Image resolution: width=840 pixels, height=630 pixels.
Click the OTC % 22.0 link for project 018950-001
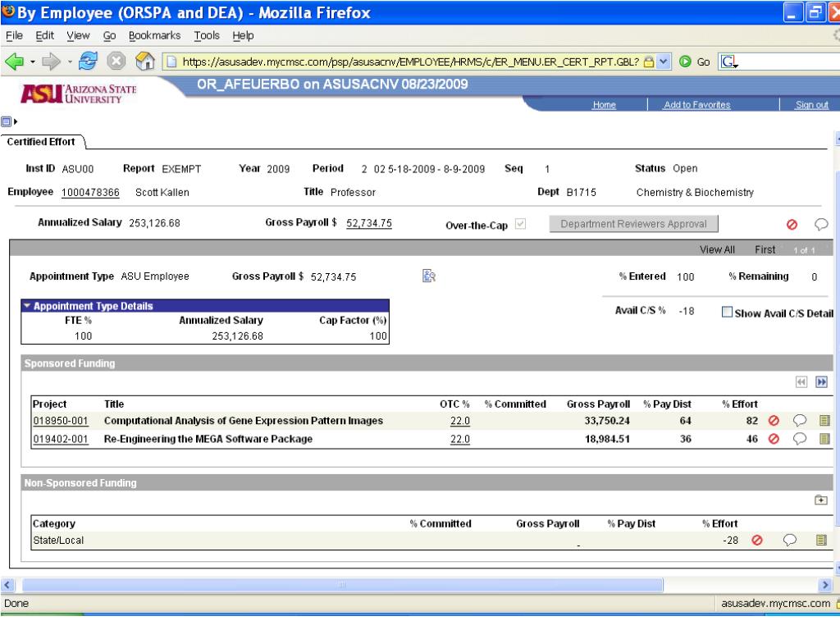(459, 421)
